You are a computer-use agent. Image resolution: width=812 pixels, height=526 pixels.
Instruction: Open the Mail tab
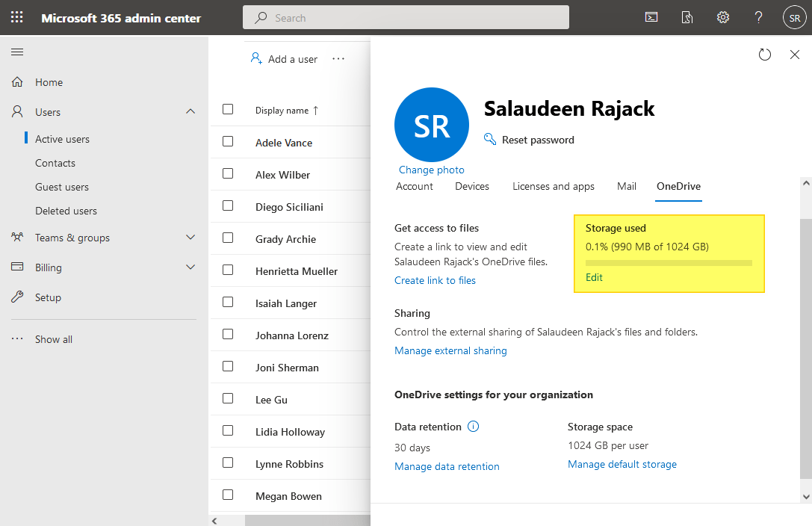click(627, 186)
